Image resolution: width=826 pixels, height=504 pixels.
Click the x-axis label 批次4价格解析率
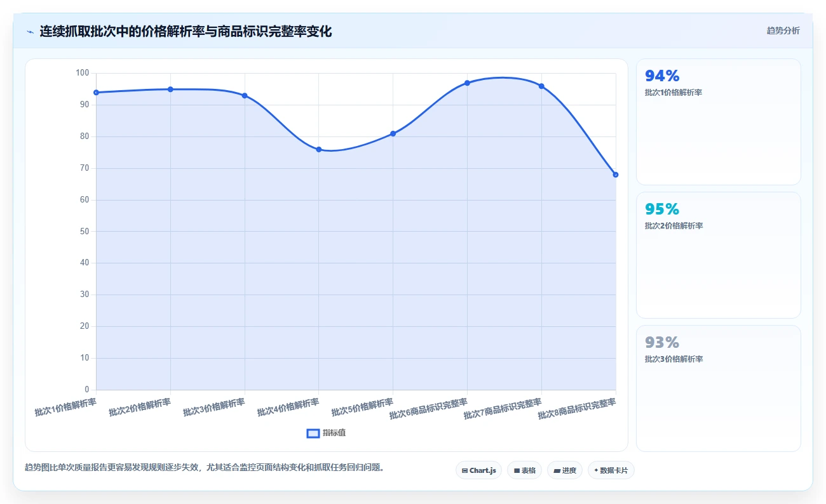coord(288,408)
